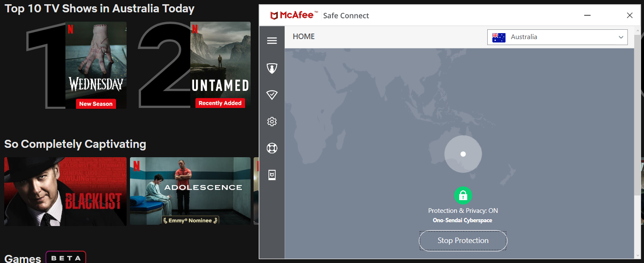The image size is (644, 263).
Task: Click the green padlock protection icon
Action: point(463,195)
